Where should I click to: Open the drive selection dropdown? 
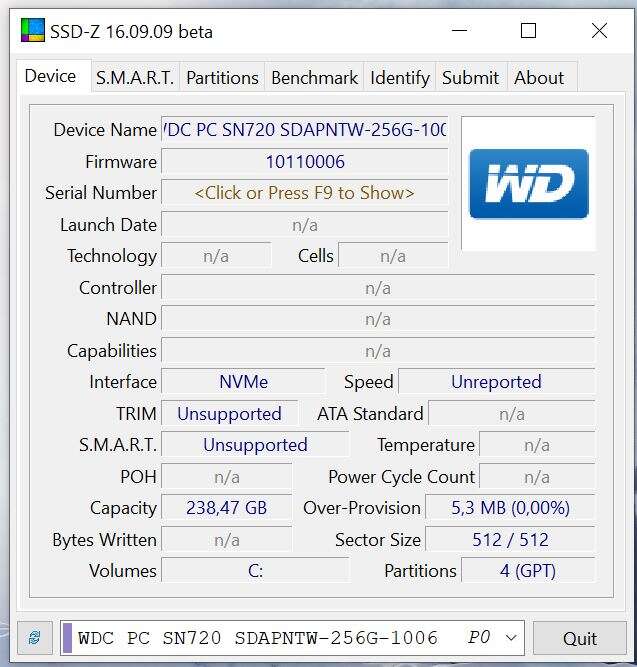[511, 637]
